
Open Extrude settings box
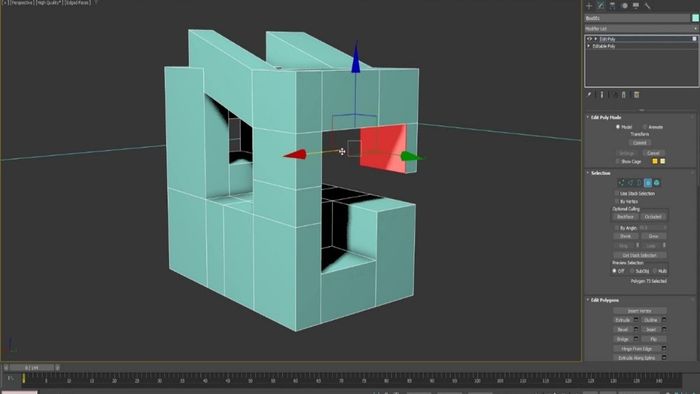click(636, 320)
